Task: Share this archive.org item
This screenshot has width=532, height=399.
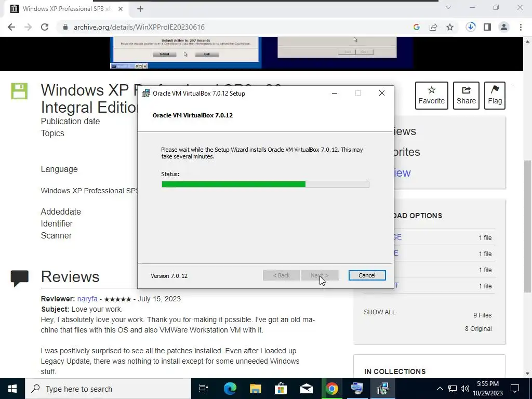Action: pos(466,96)
